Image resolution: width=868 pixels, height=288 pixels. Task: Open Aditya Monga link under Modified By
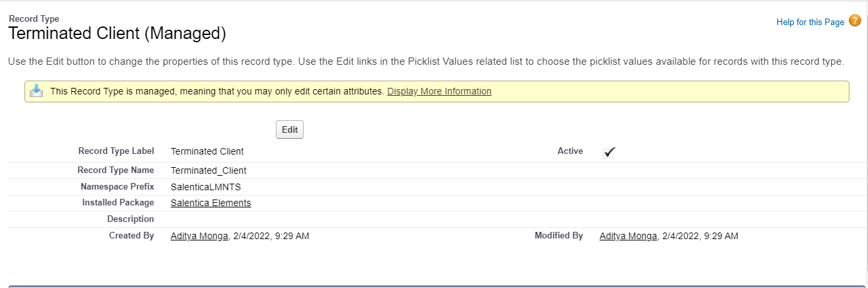[628, 236]
